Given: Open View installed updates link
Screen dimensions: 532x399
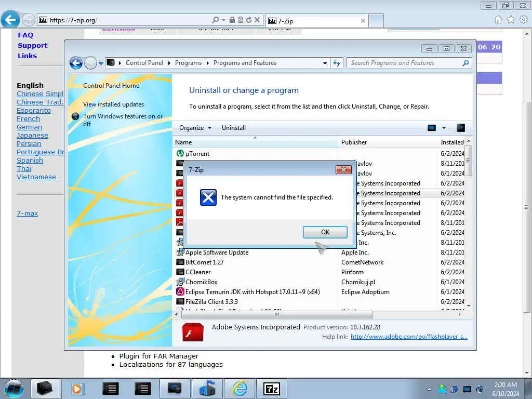Looking at the screenshot, I should (x=113, y=104).
